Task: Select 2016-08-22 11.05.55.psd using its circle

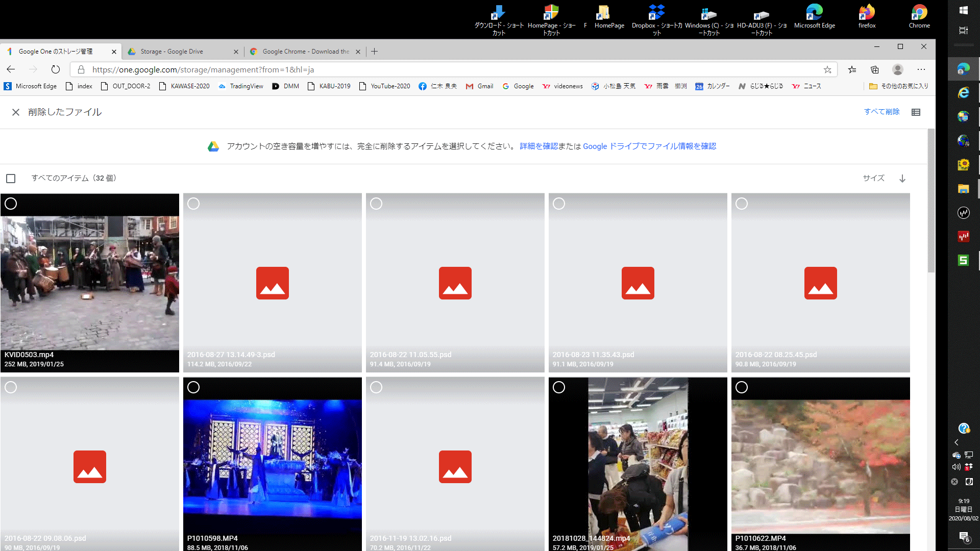Action: click(x=376, y=204)
